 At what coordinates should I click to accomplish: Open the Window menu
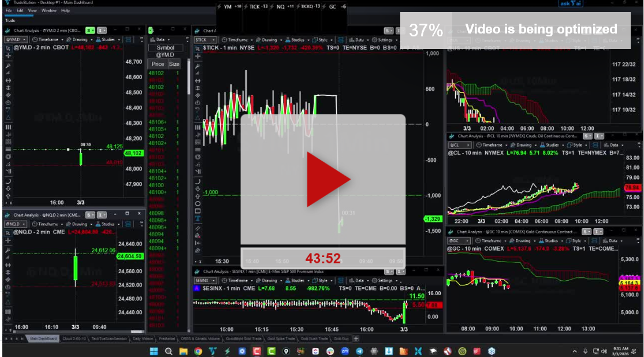point(49,10)
